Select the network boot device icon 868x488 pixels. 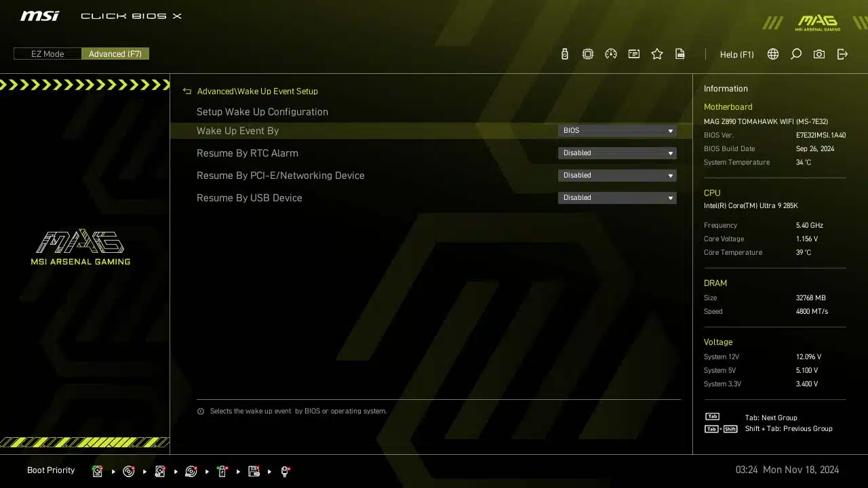(x=285, y=471)
